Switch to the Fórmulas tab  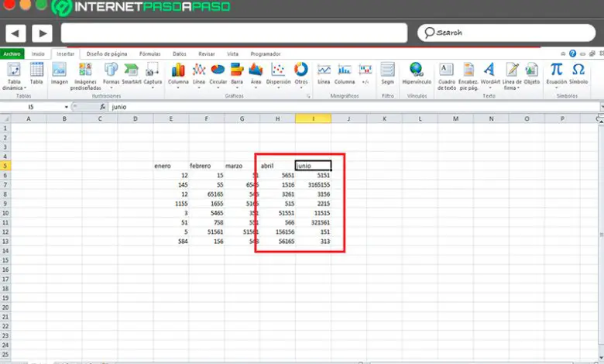click(150, 54)
